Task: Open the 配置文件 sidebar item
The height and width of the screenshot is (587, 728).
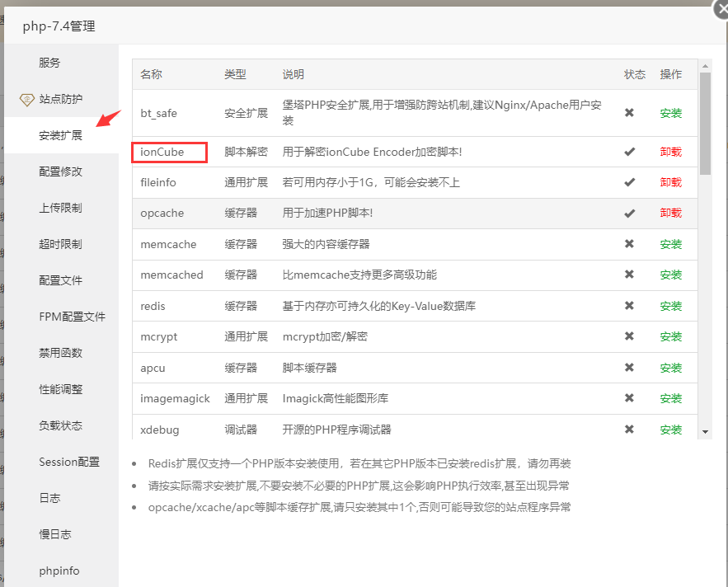Action: pyautogui.click(x=60, y=280)
